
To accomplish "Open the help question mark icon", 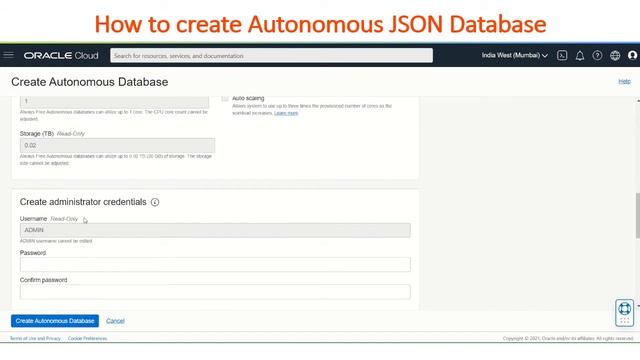I will point(597,56).
